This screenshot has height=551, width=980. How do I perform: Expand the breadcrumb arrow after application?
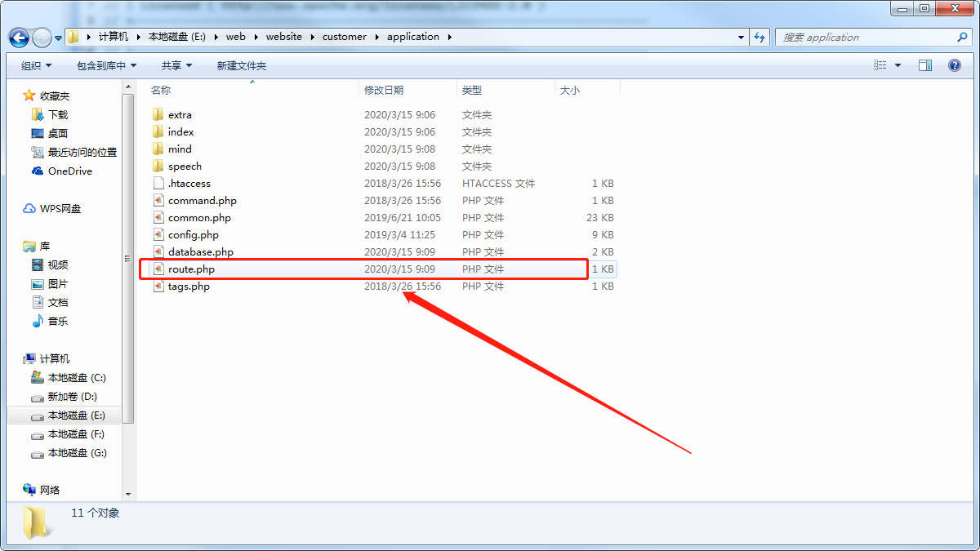coord(449,37)
